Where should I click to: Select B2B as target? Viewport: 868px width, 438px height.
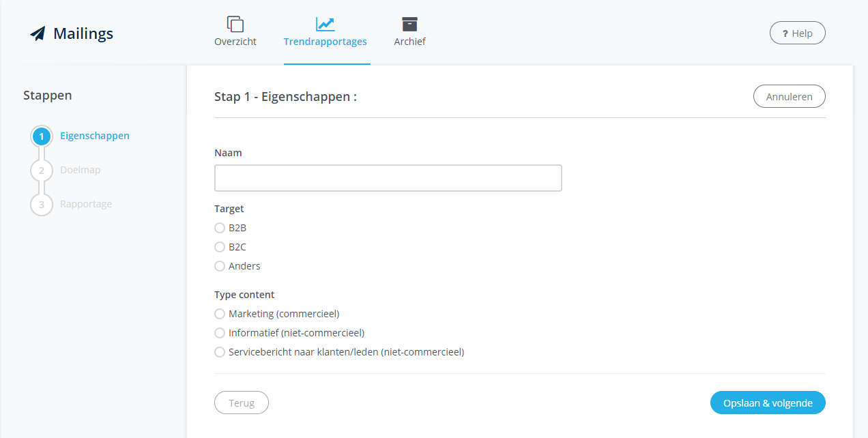tap(220, 228)
